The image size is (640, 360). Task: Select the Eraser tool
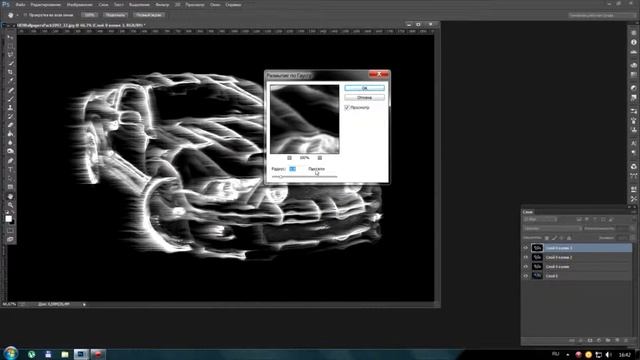pos(11,125)
